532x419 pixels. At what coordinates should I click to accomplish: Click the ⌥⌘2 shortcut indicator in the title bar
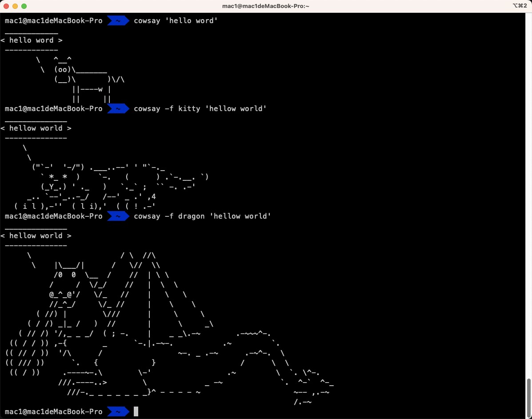pyautogui.click(x=520, y=6)
